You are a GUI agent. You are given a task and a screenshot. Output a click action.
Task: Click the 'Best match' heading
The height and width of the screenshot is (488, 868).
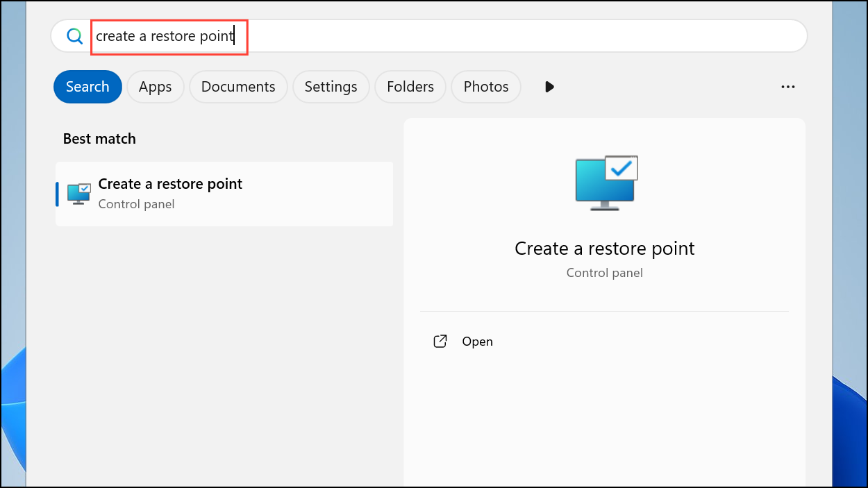tap(99, 139)
